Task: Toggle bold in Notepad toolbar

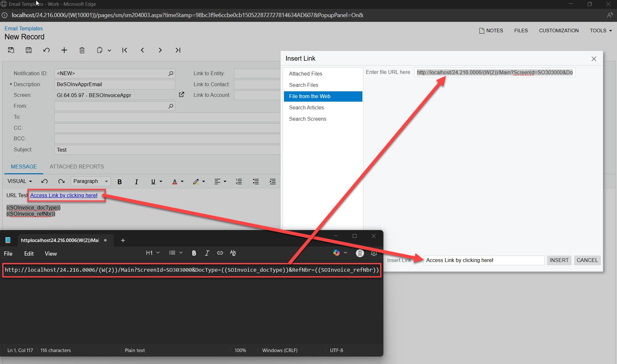Action: [194, 253]
